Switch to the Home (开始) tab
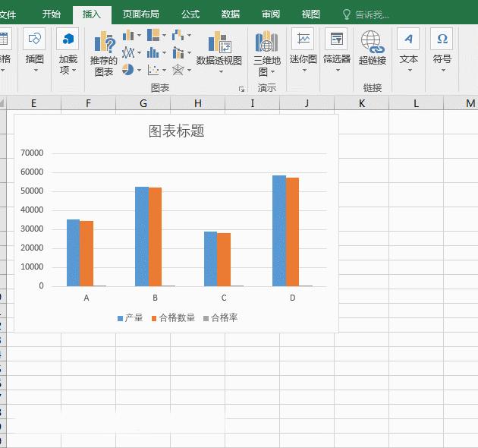This screenshot has height=448, width=478. [52, 14]
